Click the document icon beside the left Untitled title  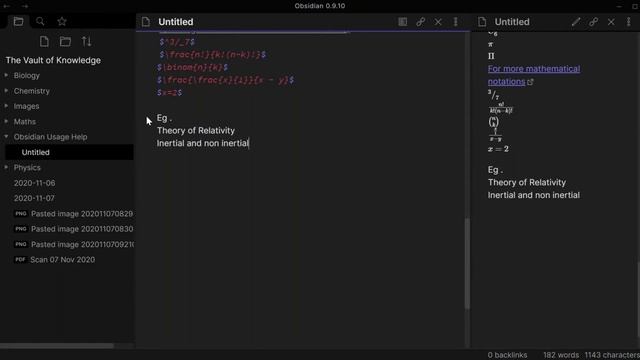click(x=146, y=22)
